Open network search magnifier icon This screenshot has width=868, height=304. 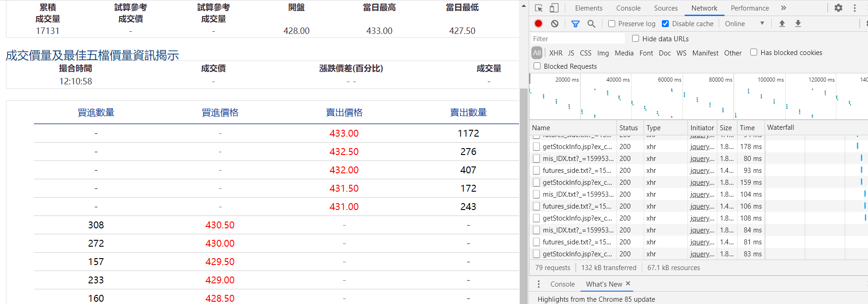[x=591, y=23]
